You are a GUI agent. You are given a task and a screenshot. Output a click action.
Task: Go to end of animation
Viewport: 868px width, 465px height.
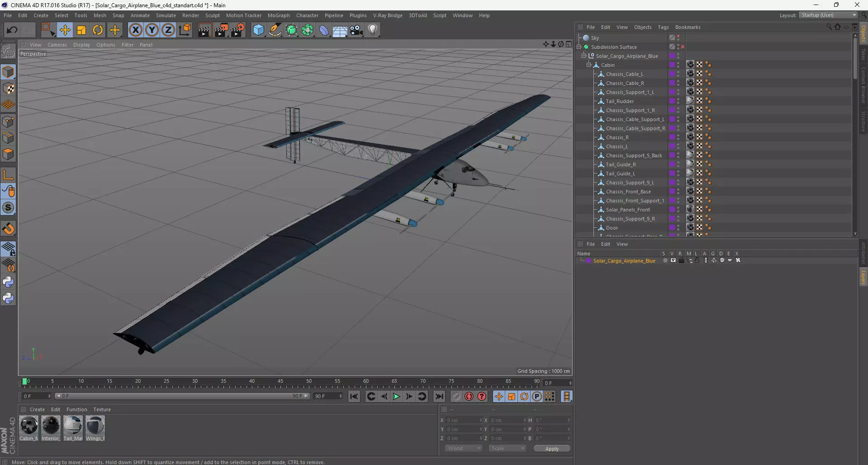439,396
